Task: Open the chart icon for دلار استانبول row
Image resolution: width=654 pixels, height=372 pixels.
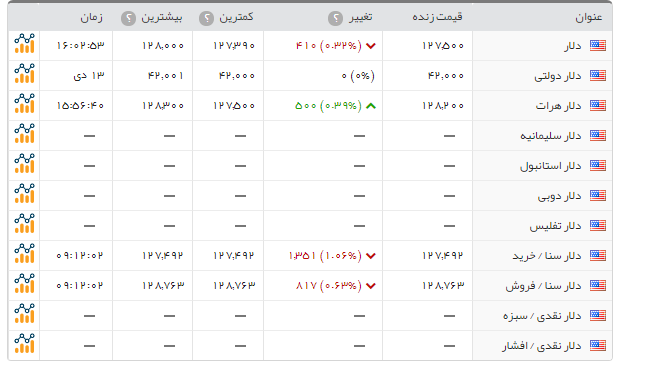Action: point(24,164)
